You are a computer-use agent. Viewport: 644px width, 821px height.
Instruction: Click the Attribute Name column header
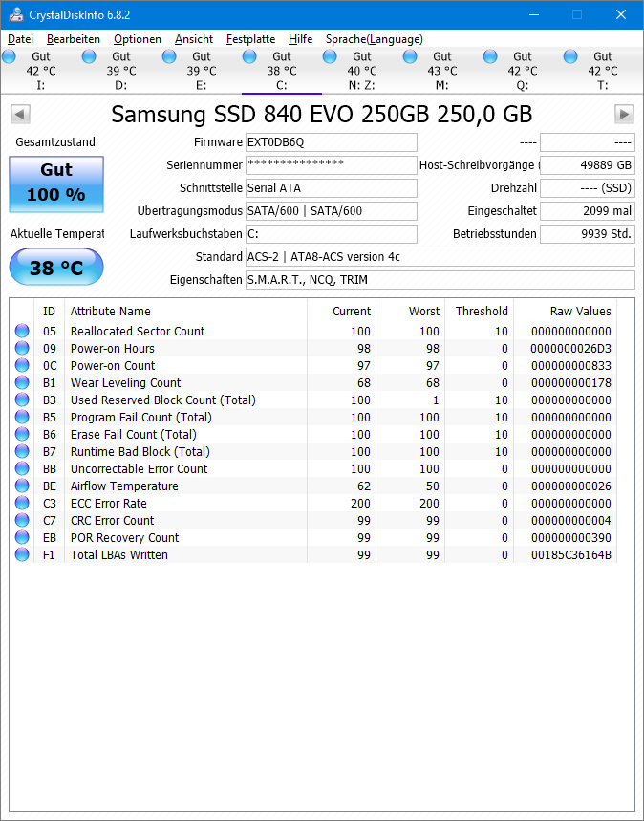(186, 311)
